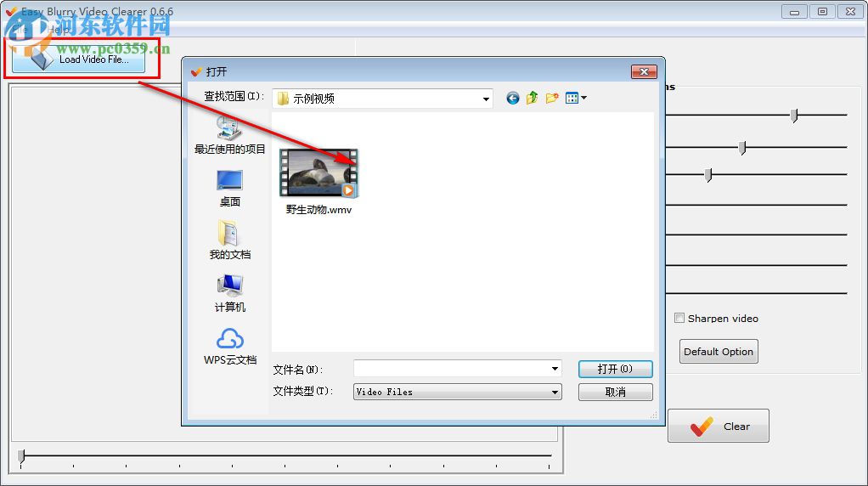Click the second options slider handle
This screenshot has height=486, width=868.
(x=742, y=147)
